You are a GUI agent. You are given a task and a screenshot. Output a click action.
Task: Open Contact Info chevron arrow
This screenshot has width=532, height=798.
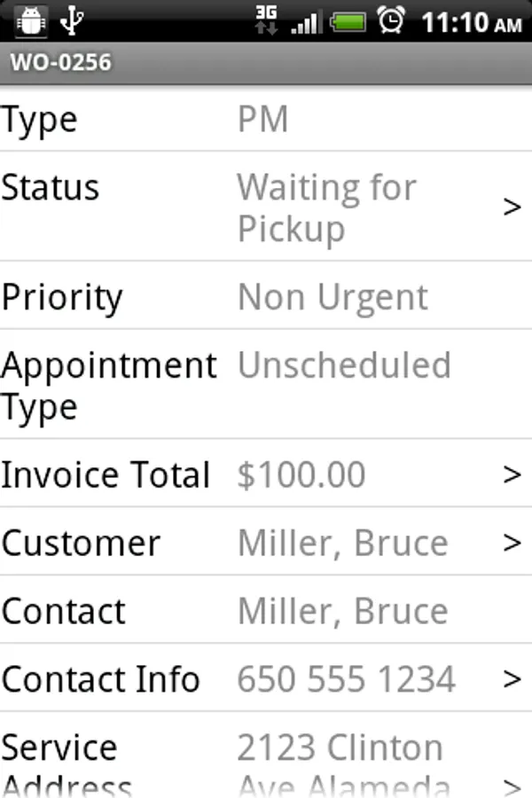pos(512,679)
